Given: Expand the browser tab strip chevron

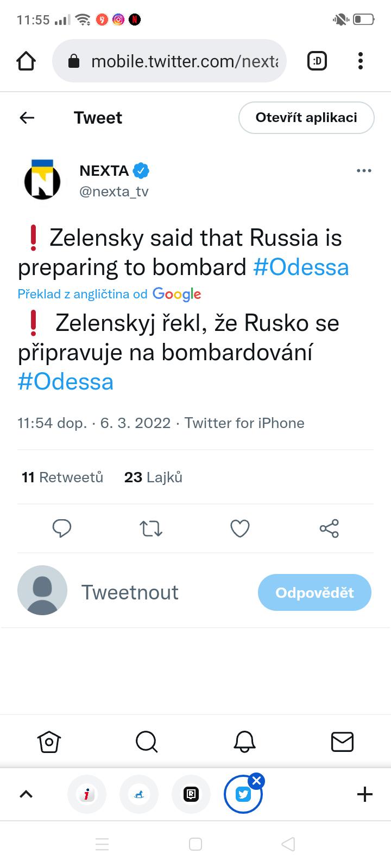Looking at the screenshot, I should pyautogui.click(x=26, y=794).
